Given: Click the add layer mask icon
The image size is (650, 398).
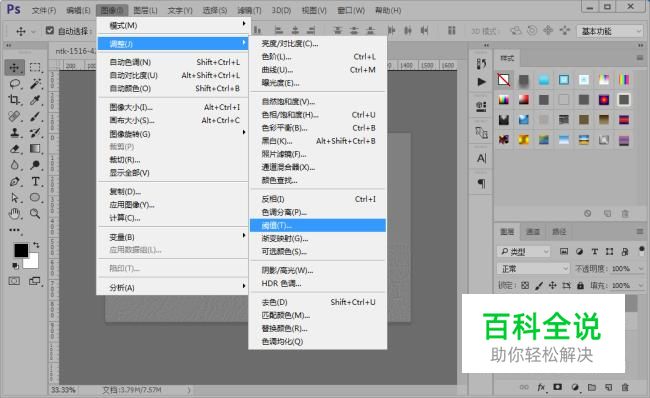Looking at the screenshot, I should tap(558, 387).
